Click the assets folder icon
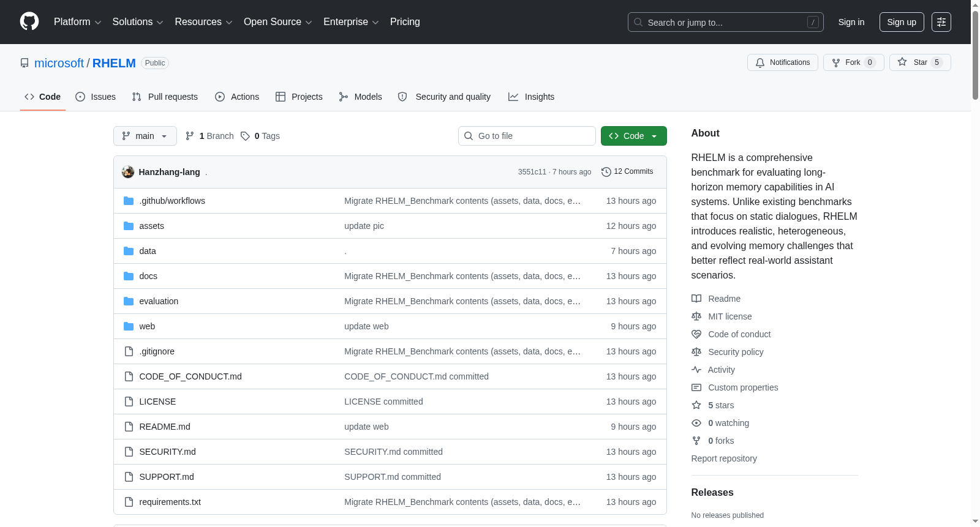 (129, 226)
